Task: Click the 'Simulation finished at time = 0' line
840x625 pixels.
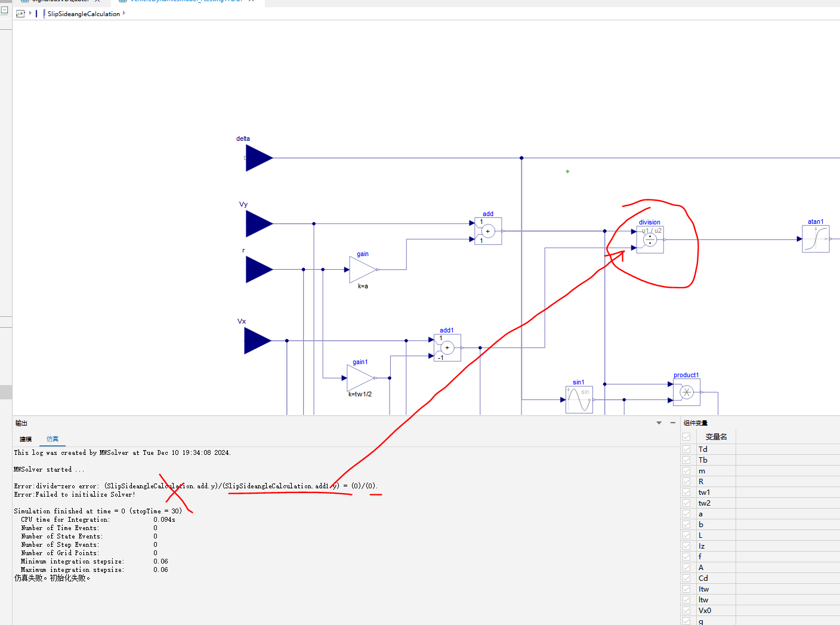Action: (98, 512)
